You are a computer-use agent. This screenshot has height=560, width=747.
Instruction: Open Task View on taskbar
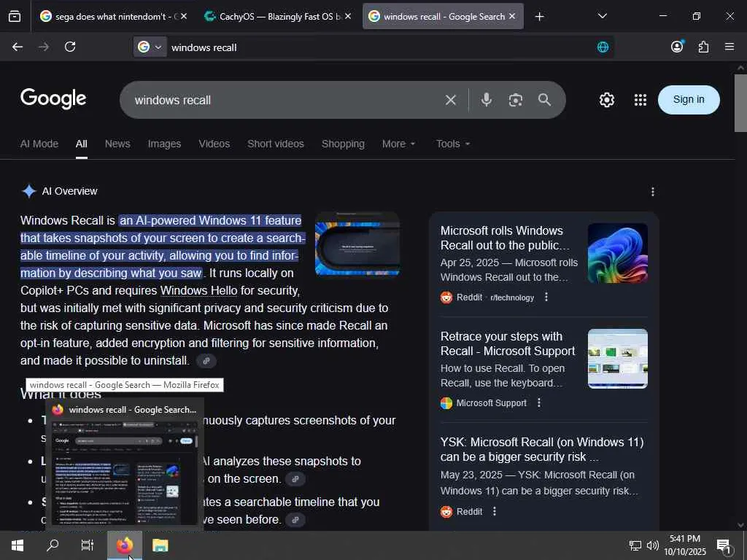pos(88,545)
